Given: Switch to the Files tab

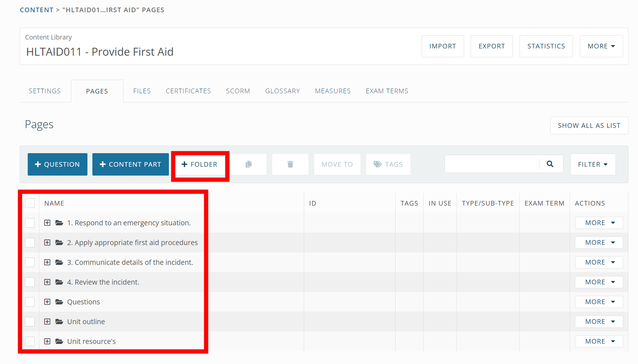Looking at the screenshot, I should click(x=142, y=91).
